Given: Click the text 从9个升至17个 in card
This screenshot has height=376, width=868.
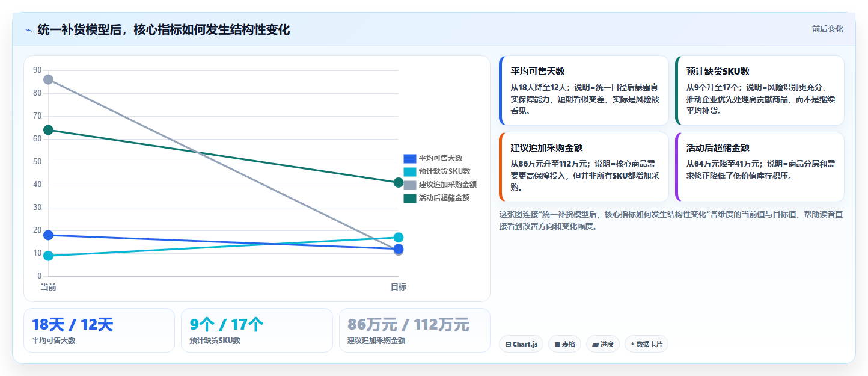Looking at the screenshot, I should point(713,87).
